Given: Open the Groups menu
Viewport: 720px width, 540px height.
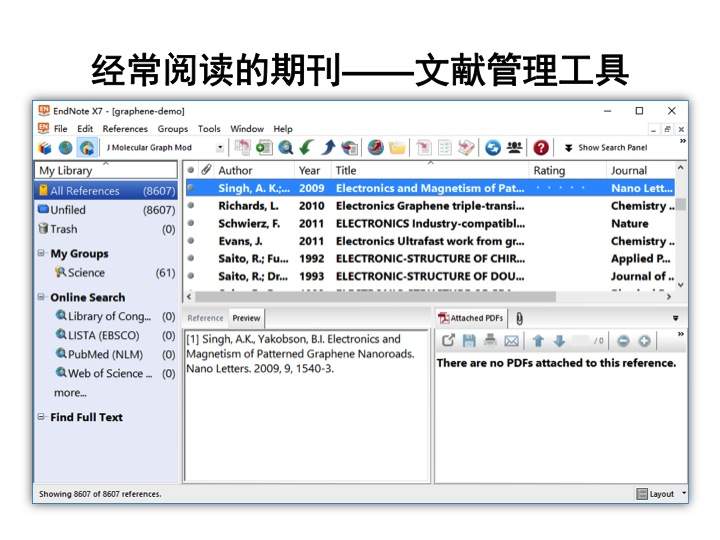Looking at the screenshot, I should coord(173,129).
